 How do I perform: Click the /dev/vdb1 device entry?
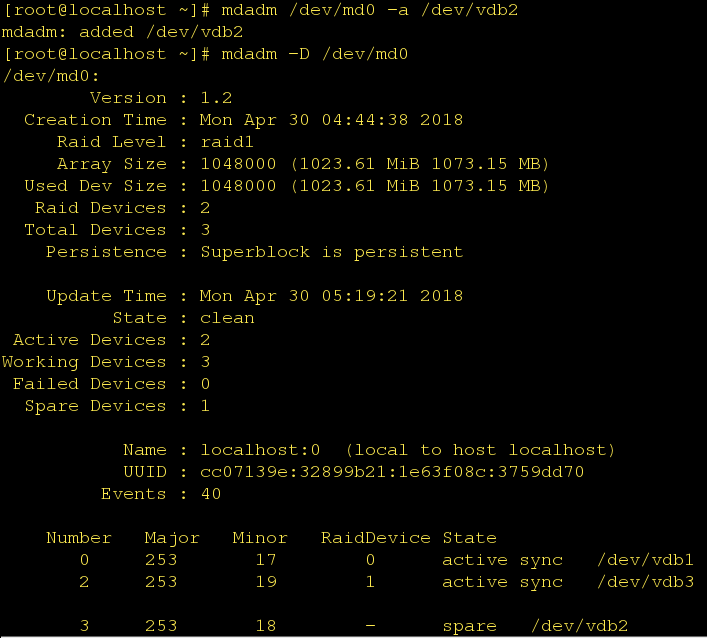coord(645,560)
